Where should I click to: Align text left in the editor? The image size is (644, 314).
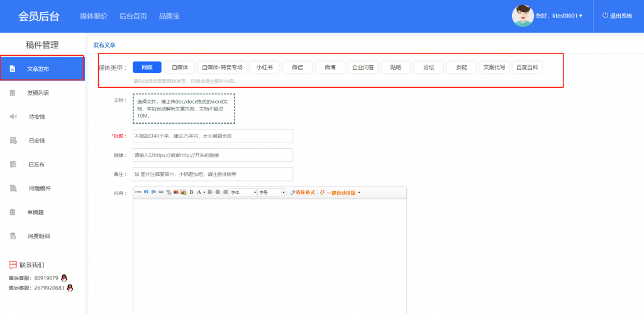click(210, 192)
